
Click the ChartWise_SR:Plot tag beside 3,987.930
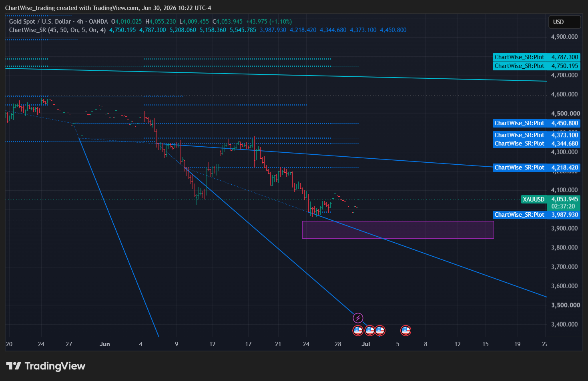tap(519, 215)
